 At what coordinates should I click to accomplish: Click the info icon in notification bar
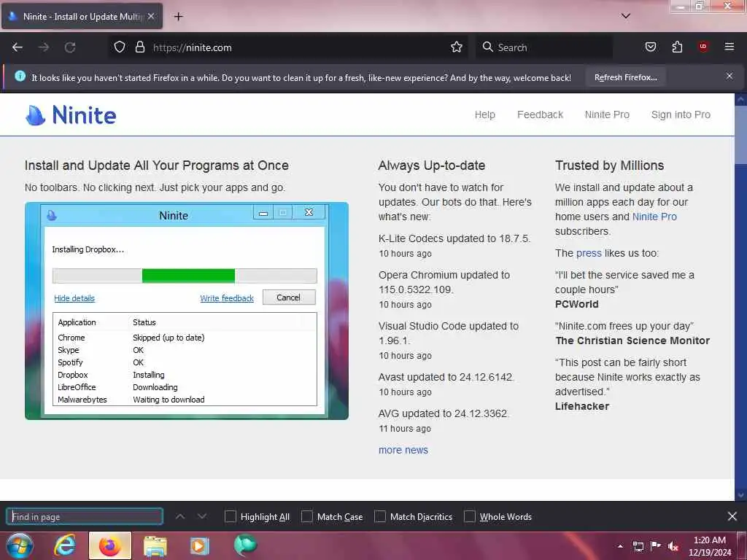[20, 76]
